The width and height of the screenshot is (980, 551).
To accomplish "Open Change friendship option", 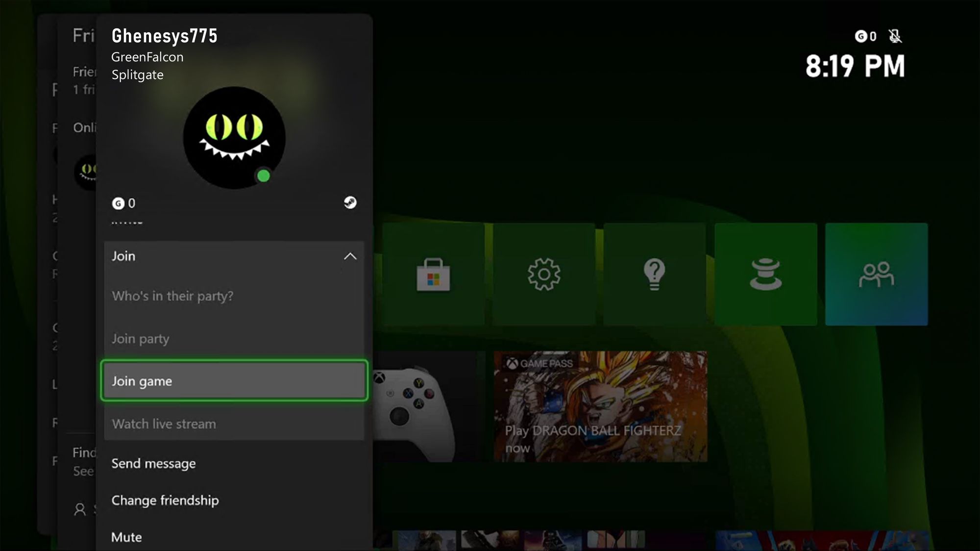I will pyautogui.click(x=165, y=501).
